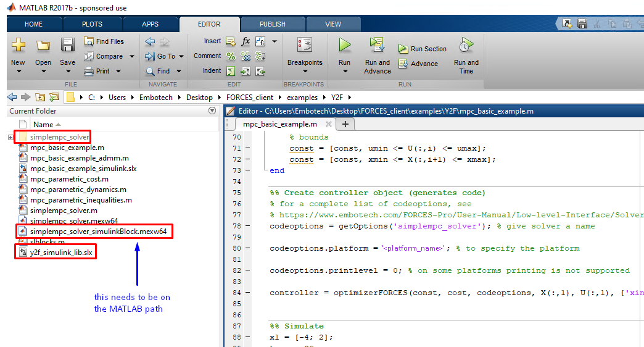Select mpc_basic_example_admm.m file
644x347 pixels.
pyautogui.click(x=80, y=158)
